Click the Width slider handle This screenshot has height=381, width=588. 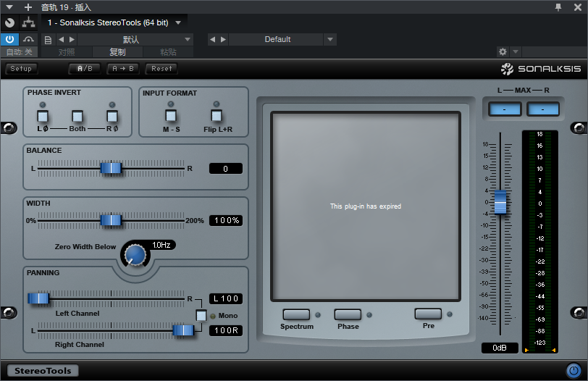coord(111,220)
